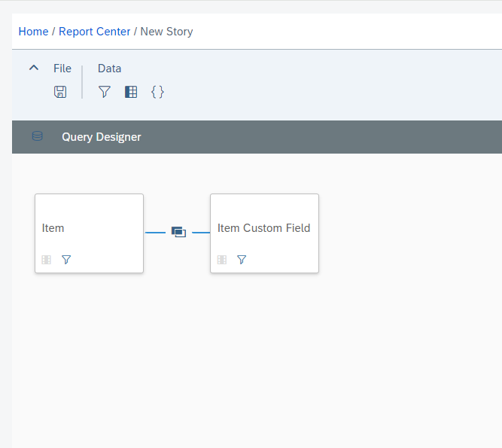Click the New Story breadcrumb text

coord(166,32)
